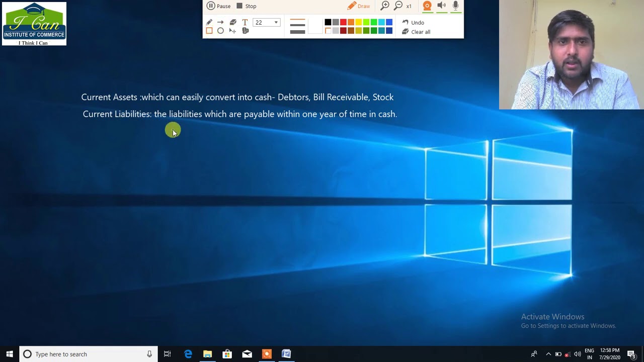The width and height of the screenshot is (644, 362).
Task: Open Microsoft Store from taskbar
Action: pos(227,354)
